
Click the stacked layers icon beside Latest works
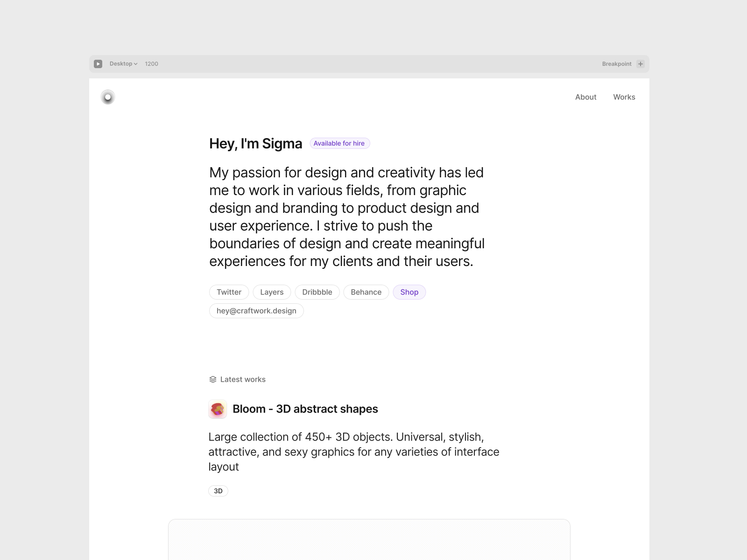click(213, 379)
